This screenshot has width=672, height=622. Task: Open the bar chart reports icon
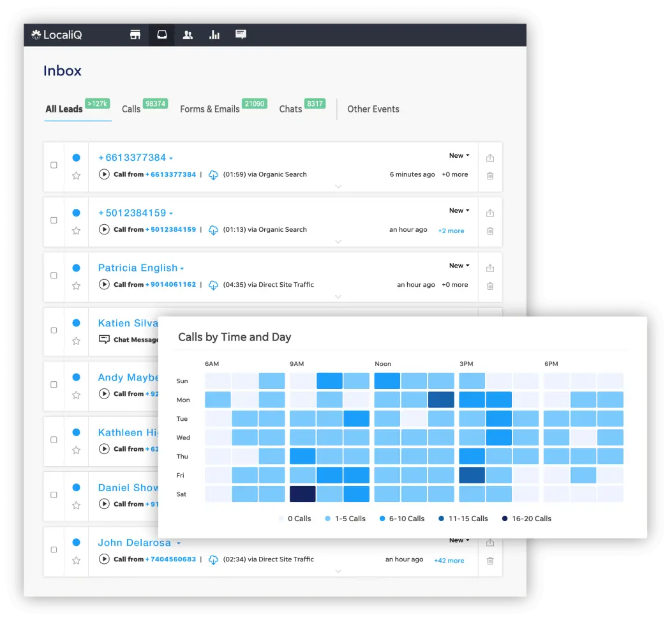(x=214, y=34)
